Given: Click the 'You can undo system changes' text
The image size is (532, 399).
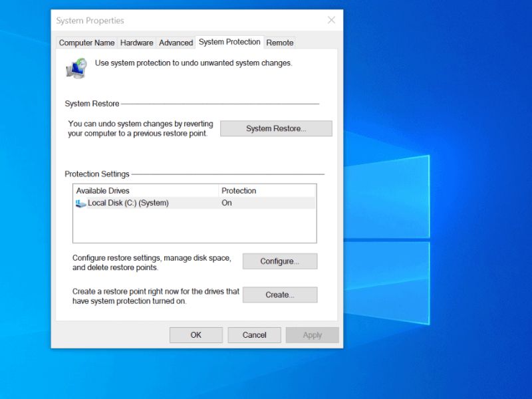Looking at the screenshot, I should click(140, 128).
